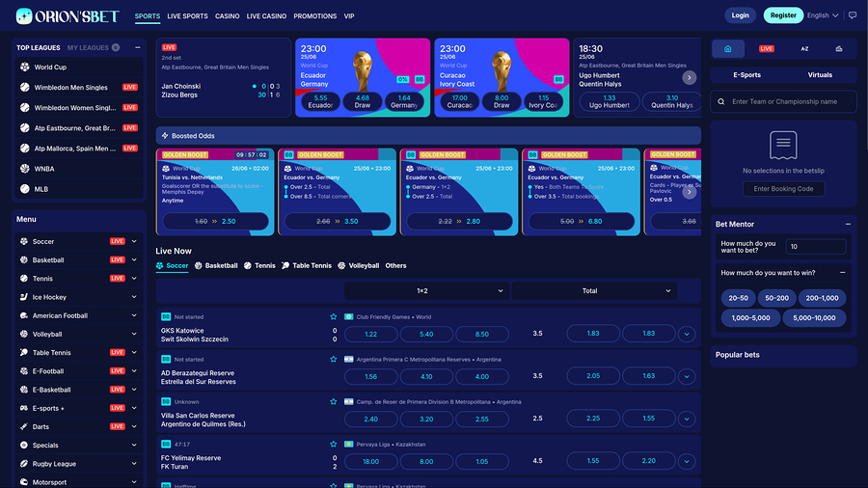Image resolution: width=868 pixels, height=488 pixels.
Task: Open the A-Z sports list icon
Action: [804, 48]
